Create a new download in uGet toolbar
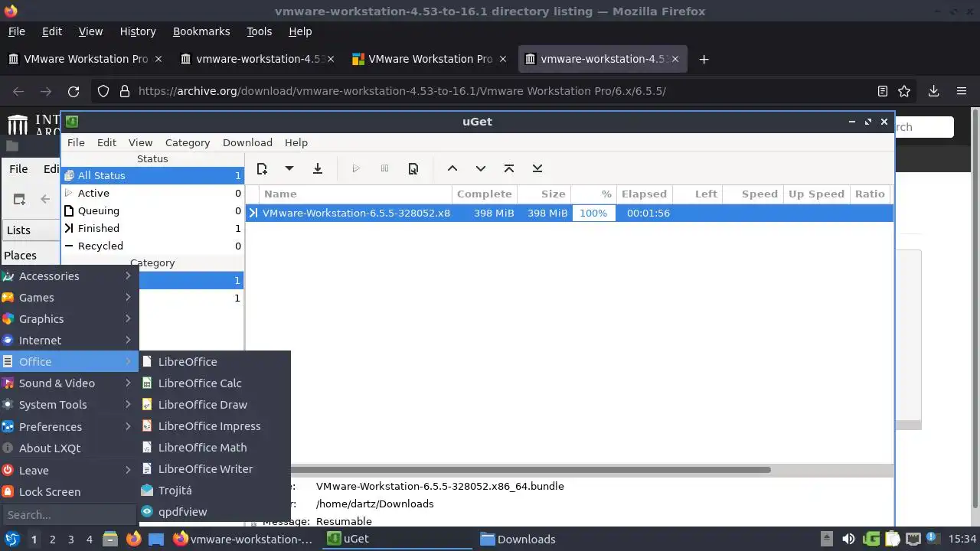The height and width of the screenshot is (551, 980). (x=262, y=168)
